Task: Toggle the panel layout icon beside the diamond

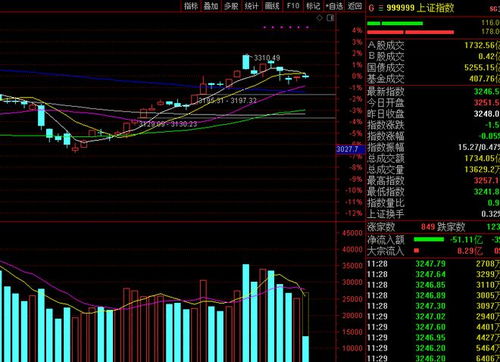Action: tap(330, 18)
